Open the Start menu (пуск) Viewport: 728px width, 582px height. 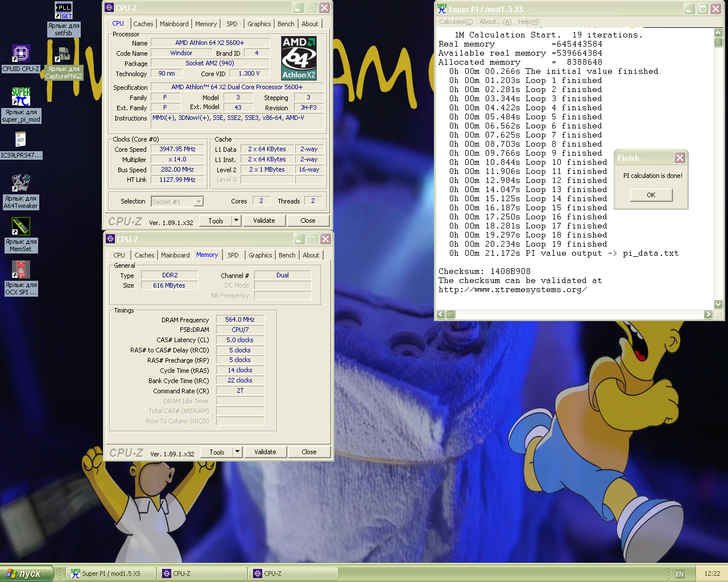coord(27,573)
